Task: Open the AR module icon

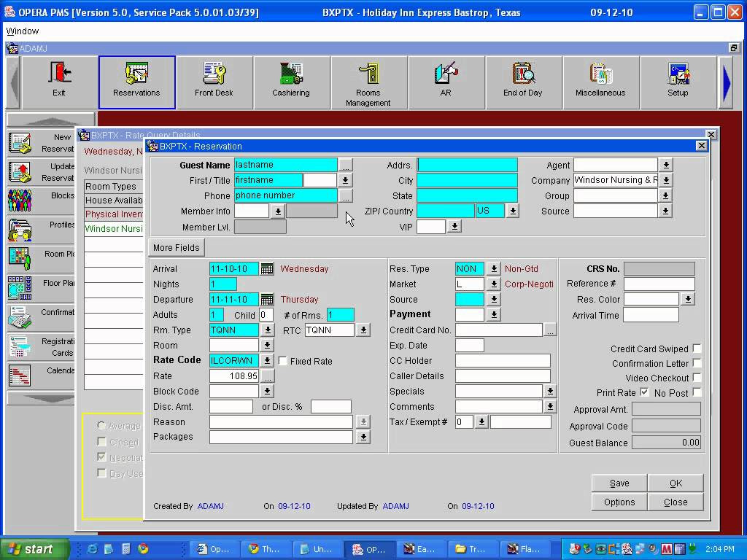Action: tap(446, 82)
